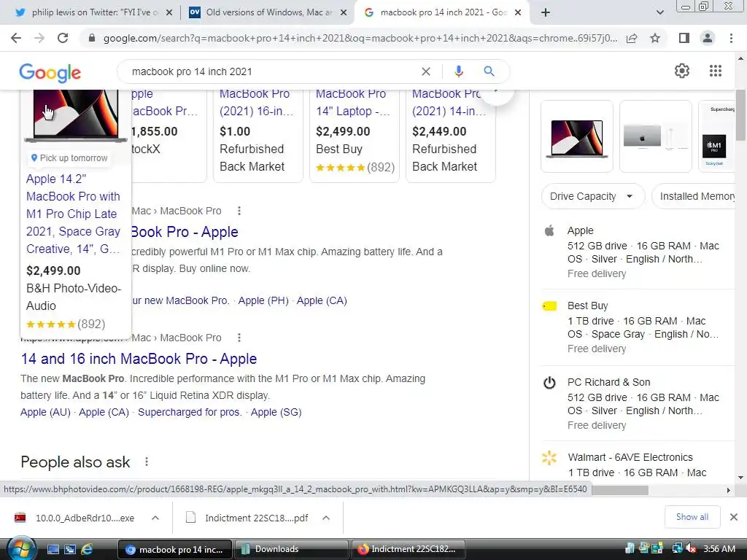Switch to the Downloads taskbar window
Screen dimensions: 747x560
(x=291, y=549)
